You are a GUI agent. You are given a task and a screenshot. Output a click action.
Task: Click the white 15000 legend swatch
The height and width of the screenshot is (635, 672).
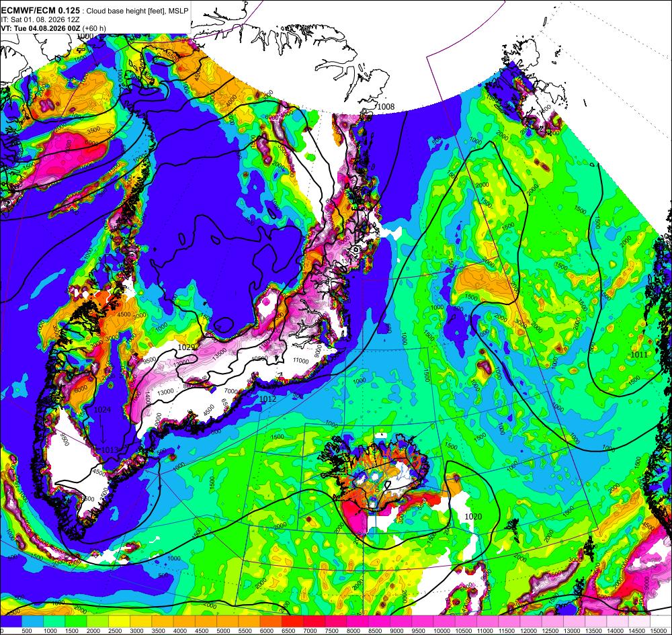click(661, 622)
